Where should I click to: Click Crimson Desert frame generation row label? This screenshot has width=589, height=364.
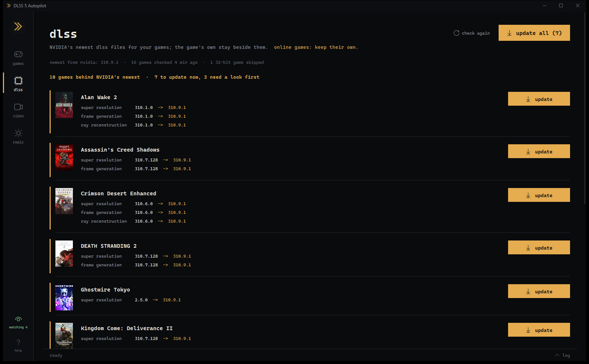(x=101, y=212)
